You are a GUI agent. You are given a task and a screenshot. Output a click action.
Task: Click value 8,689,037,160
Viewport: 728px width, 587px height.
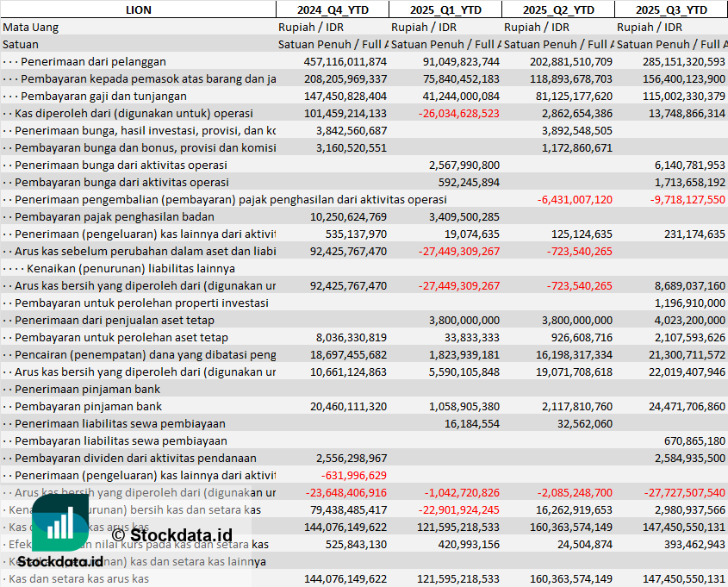click(x=690, y=285)
